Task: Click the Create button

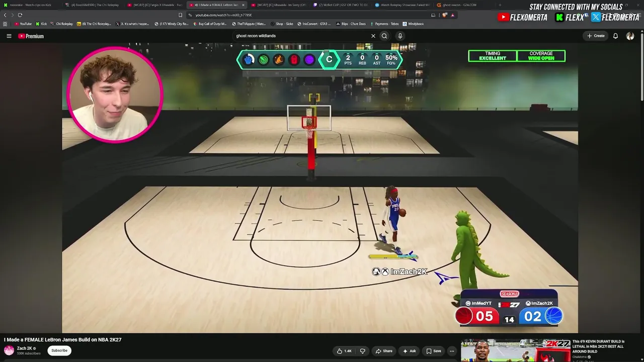Action: pyautogui.click(x=596, y=36)
